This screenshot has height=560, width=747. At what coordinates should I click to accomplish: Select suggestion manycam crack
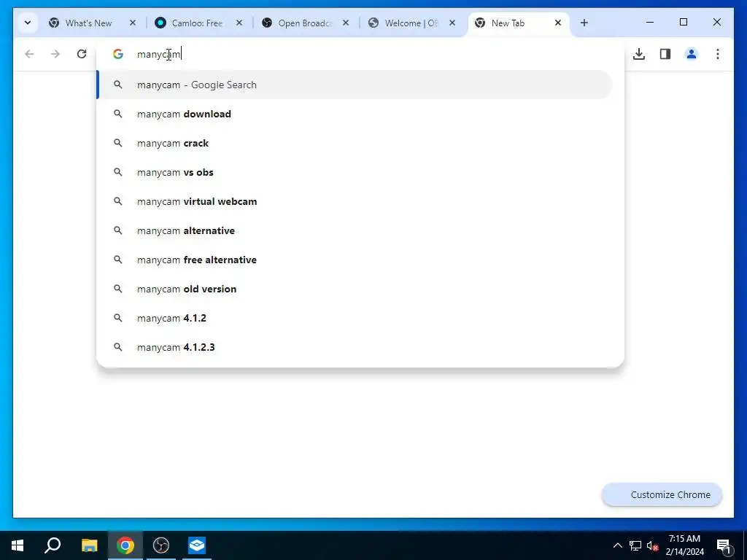(x=355, y=143)
